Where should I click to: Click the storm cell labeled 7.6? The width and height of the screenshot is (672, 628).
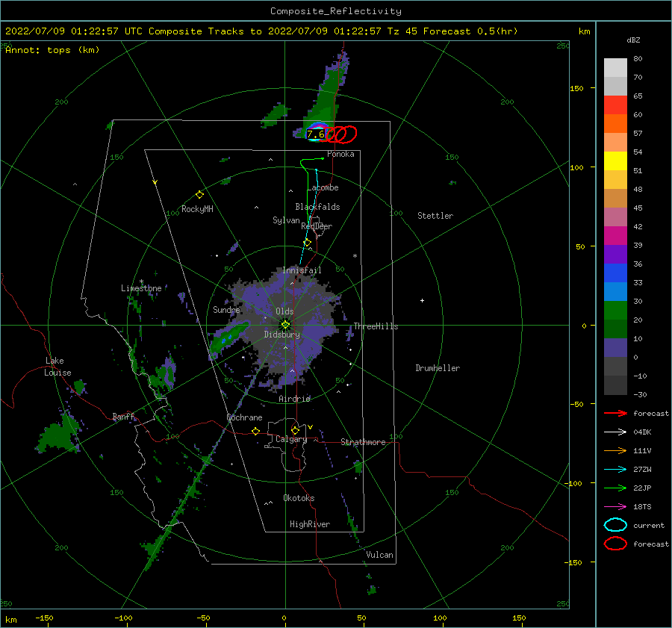(316, 134)
